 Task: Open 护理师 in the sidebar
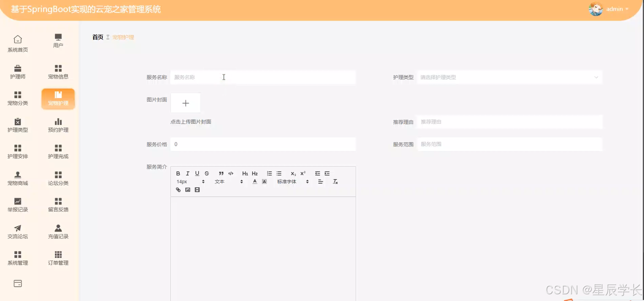(x=18, y=72)
